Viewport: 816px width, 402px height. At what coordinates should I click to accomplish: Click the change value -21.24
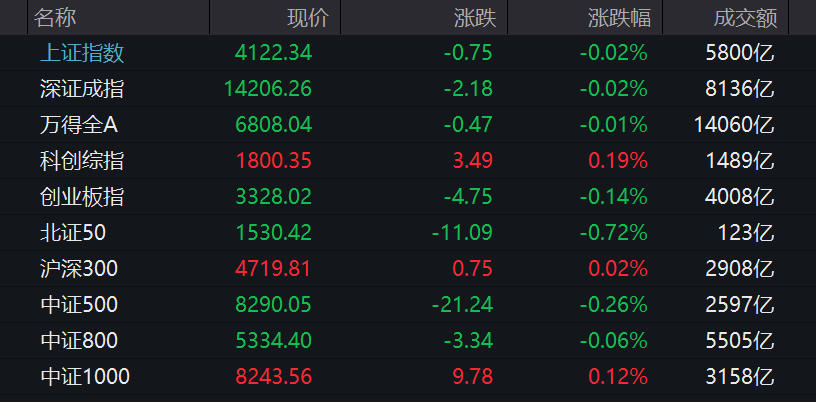[x=463, y=305]
